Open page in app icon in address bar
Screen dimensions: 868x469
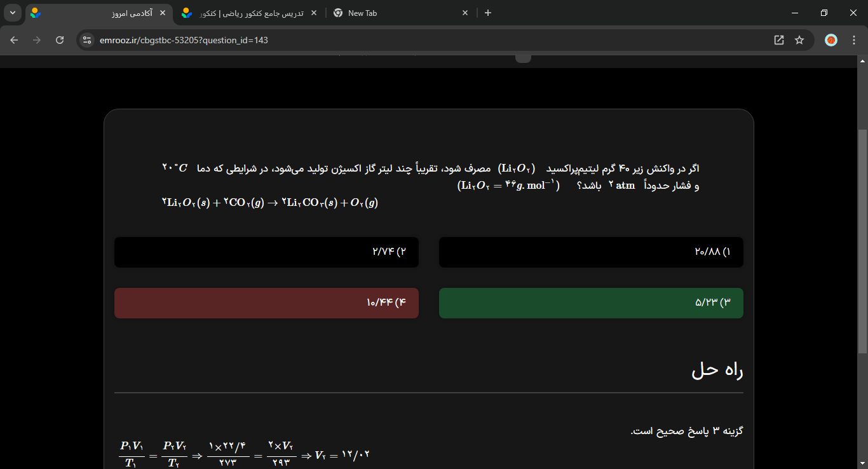(x=779, y=40)
